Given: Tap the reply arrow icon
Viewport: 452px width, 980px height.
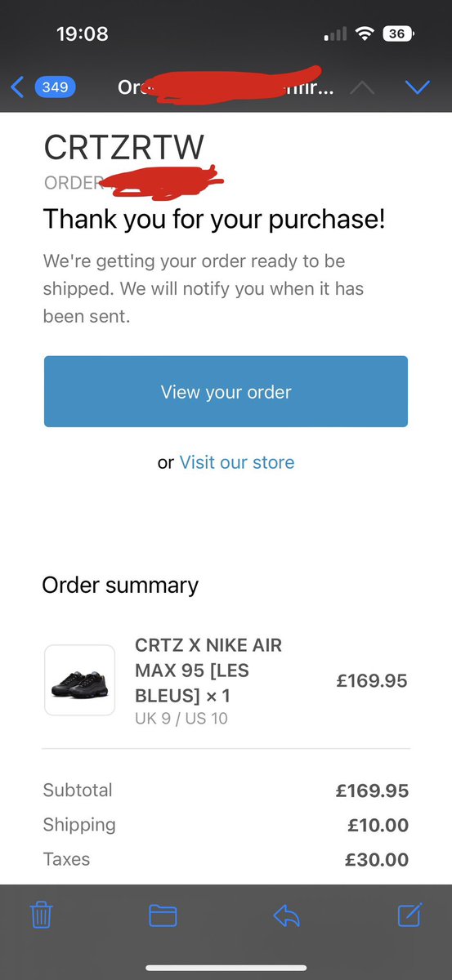Looking at the screenshot, I should point(287,915).
